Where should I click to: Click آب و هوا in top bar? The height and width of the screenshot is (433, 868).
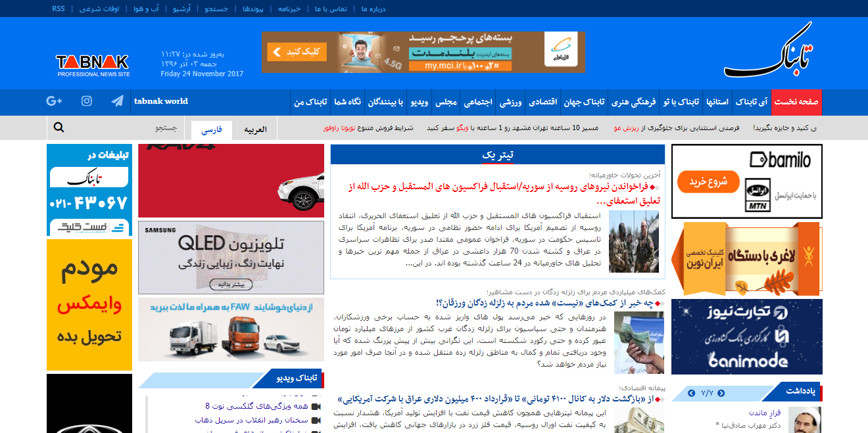(x=147, y=9)
